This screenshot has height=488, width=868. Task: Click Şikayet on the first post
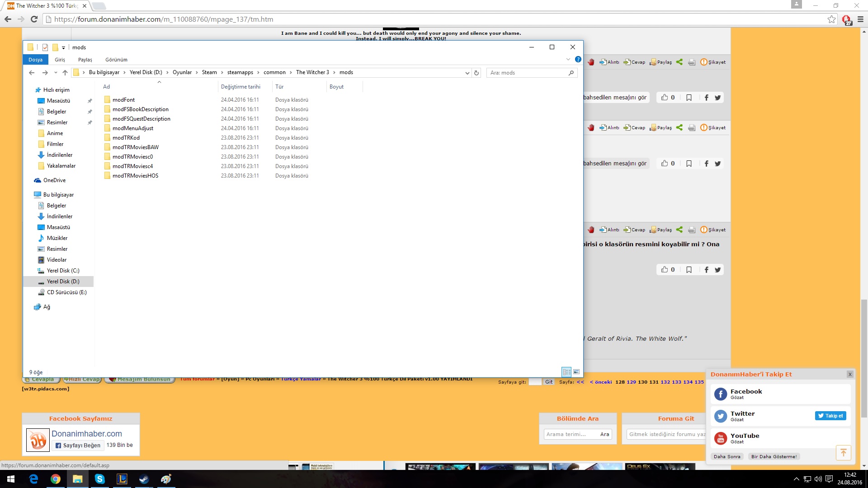click(x=713, y=62)
